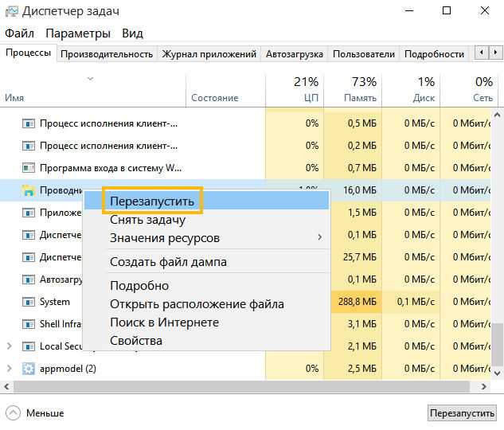Image resolution: width=504 pixels, height=430 pixels.
Task: Click the 16,0 МБ memory value
Action: [x=360, y=190]
